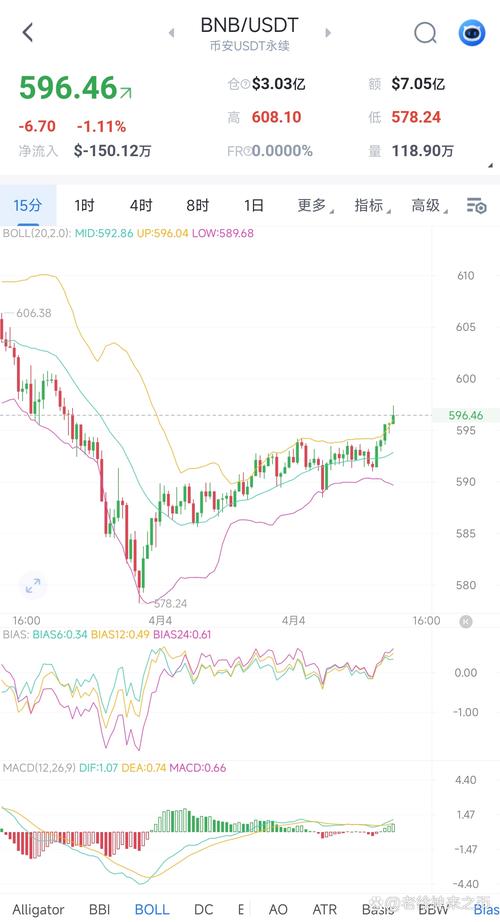
Task: Click the 0.0000% funding rate value
Action: point(282,151)
